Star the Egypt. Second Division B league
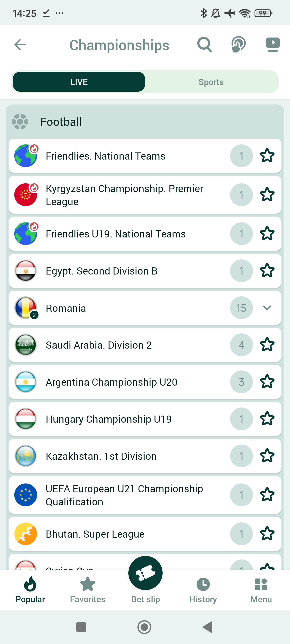The image size is (290, 644). (x=267, y=271)
